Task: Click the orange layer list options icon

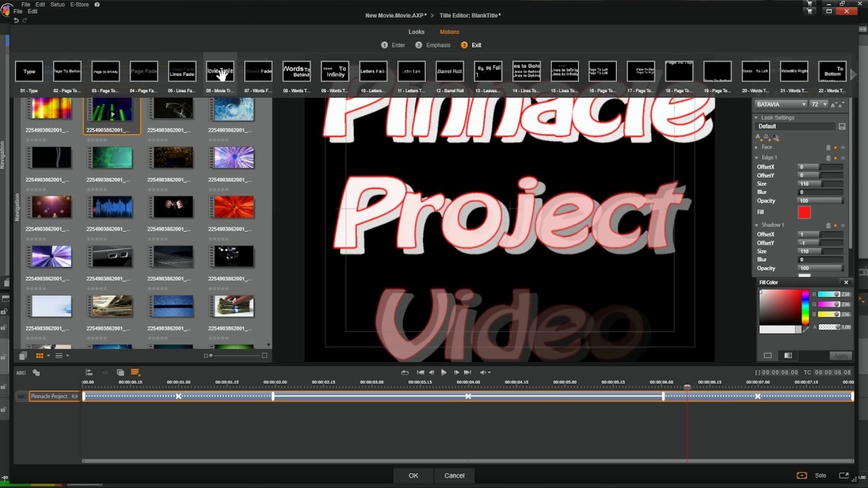Action: pos(135,372)
